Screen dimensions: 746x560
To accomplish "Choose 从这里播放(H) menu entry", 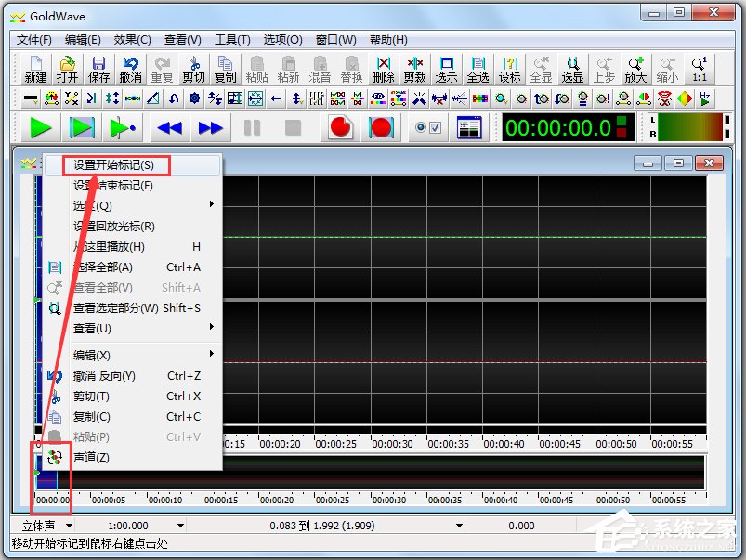I will pos(132,247).
